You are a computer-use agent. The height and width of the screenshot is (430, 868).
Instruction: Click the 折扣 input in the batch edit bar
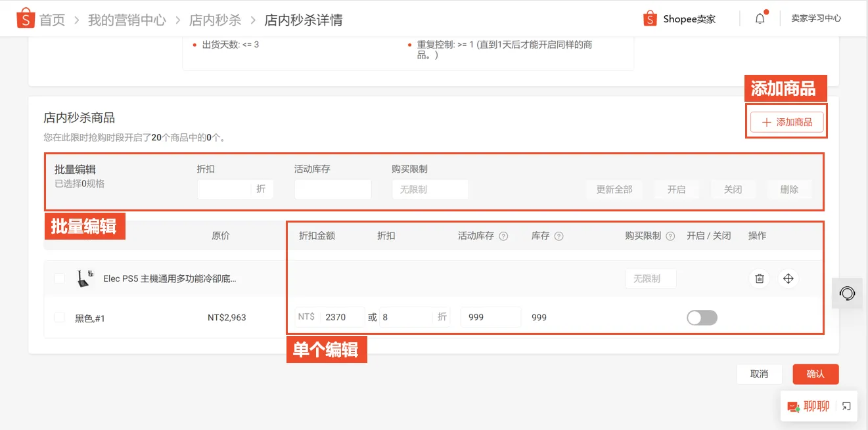pos(227,189)
